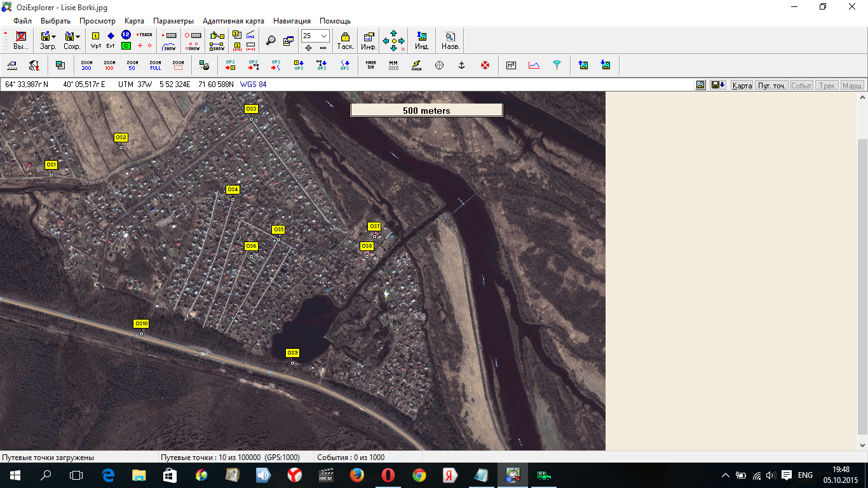The height and width of the screenshot is (488, 868).
Task: Click the OS5 waypoint label on map
Action: pyautogui.click(x=278, y=229)
